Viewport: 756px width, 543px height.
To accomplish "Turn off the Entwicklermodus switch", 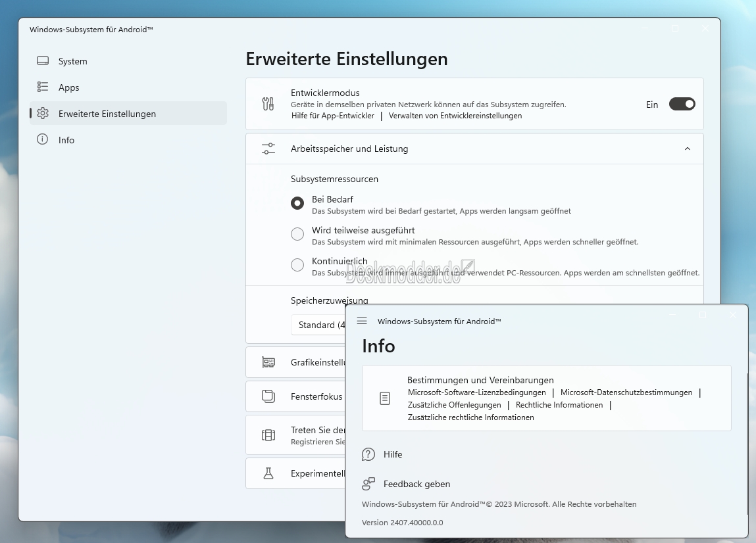I will (682, 104).
